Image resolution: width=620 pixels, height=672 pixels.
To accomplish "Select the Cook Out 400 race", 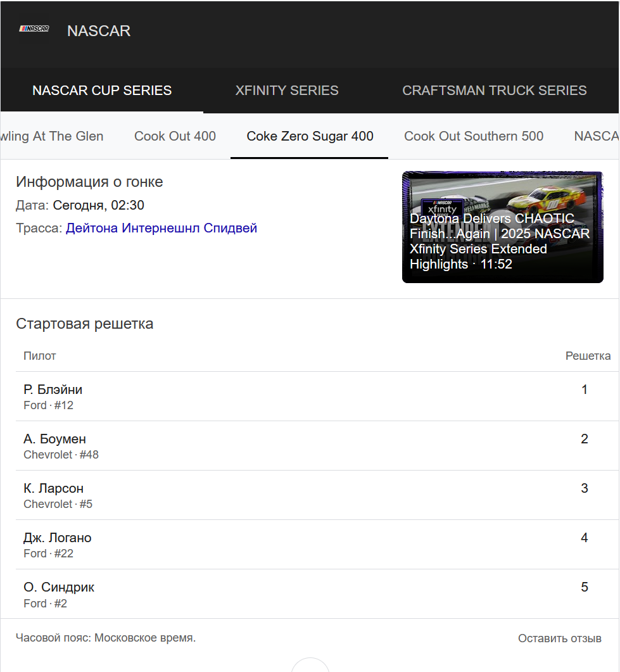I will 175,136.
